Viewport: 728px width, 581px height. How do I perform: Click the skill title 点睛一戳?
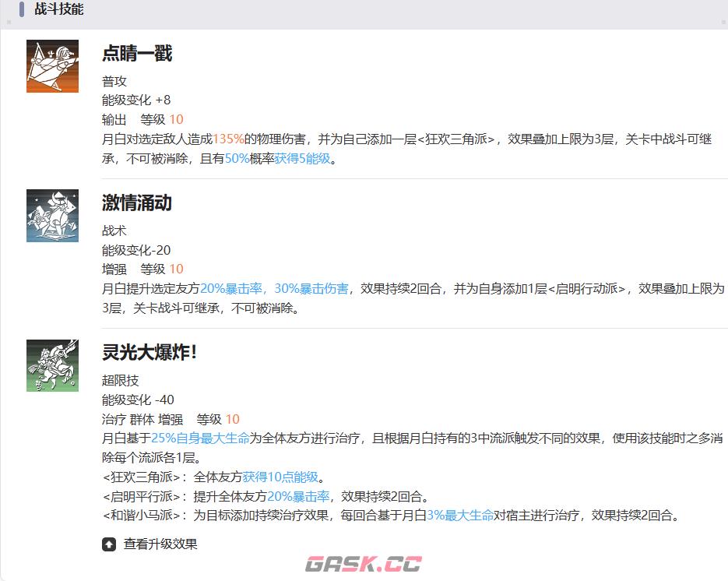(137, 54)
